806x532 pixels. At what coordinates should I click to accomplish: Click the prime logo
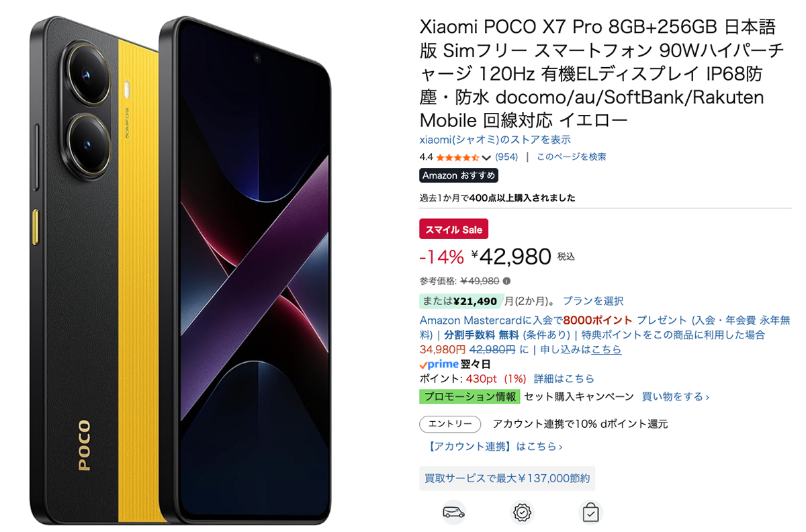(x=439, y=364)
